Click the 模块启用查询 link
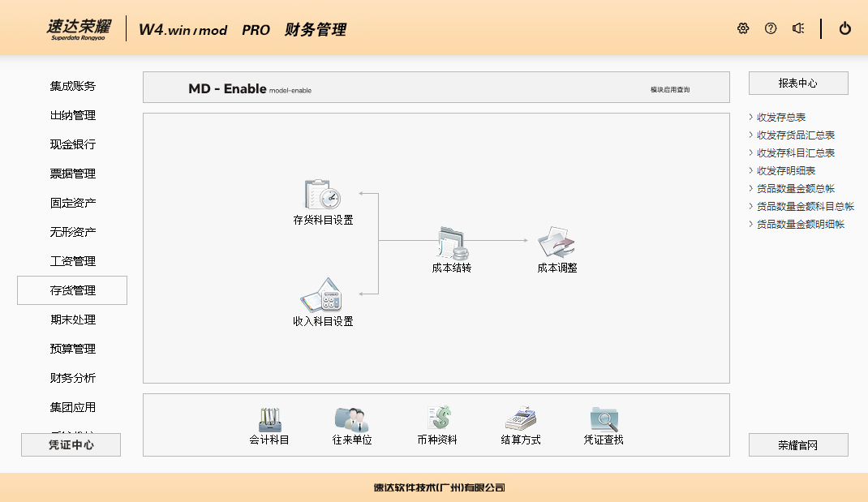 [x=669, y=89]
